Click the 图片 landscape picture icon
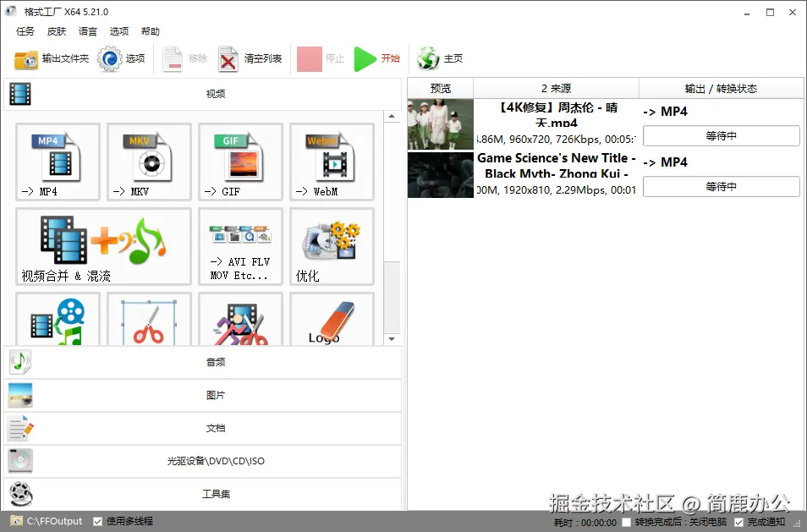The image size is (807, 532). 20,395
